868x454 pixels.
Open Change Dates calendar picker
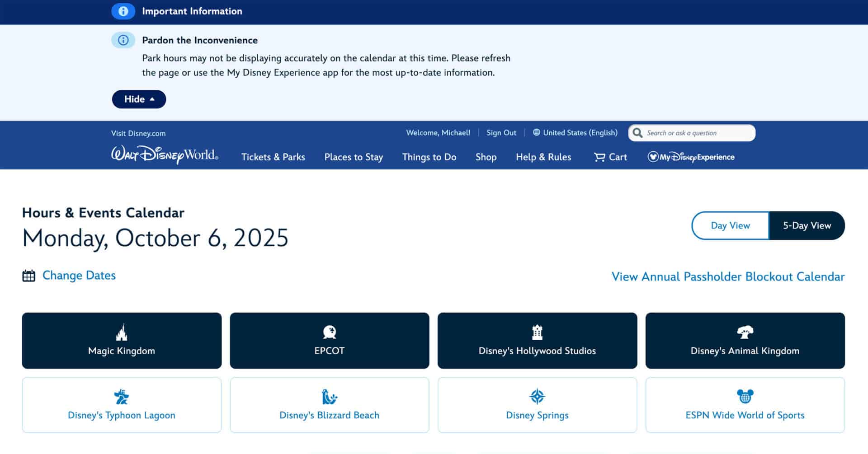79,276
